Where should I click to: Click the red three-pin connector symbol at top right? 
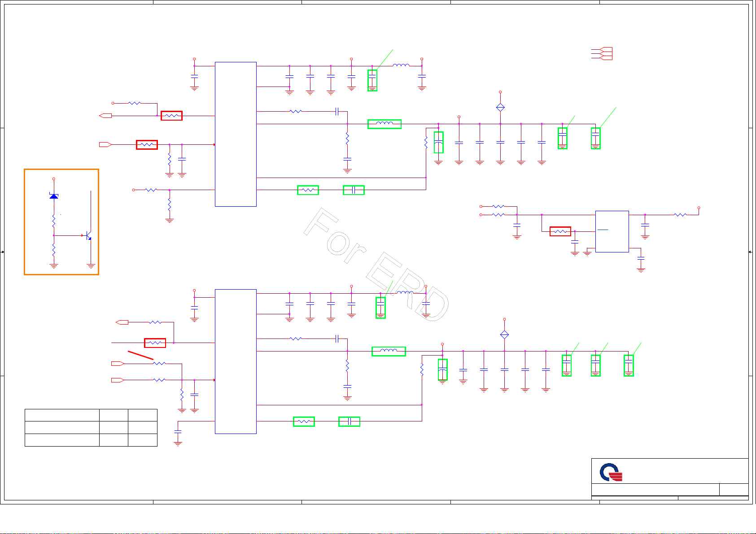(603, 54)
